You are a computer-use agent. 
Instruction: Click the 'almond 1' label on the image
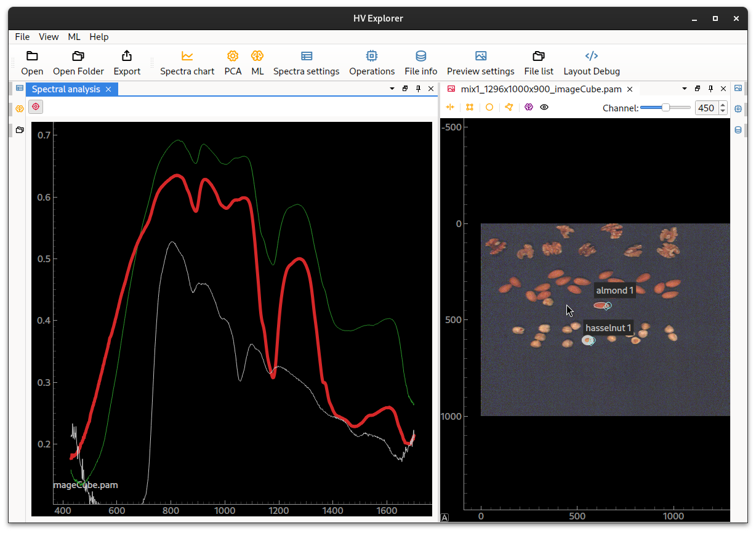point(614,291)
